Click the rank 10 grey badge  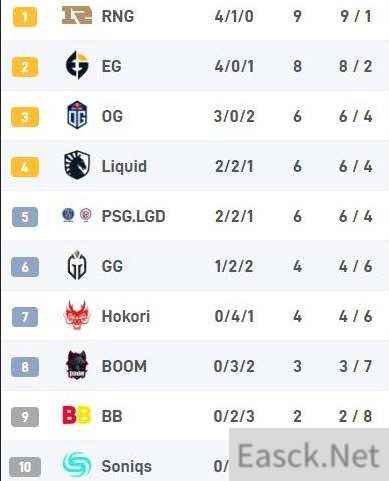(25, 467)
